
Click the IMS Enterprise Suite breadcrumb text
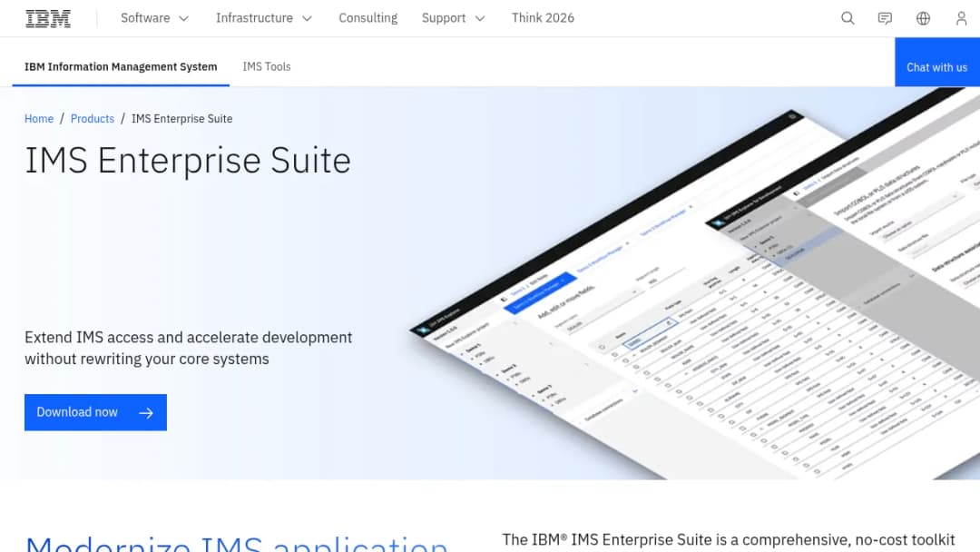181,119
